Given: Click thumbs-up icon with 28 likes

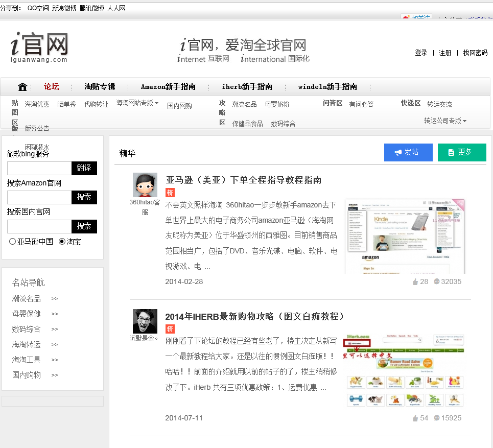Looking at the screenshot, I should tap(415, 281).
